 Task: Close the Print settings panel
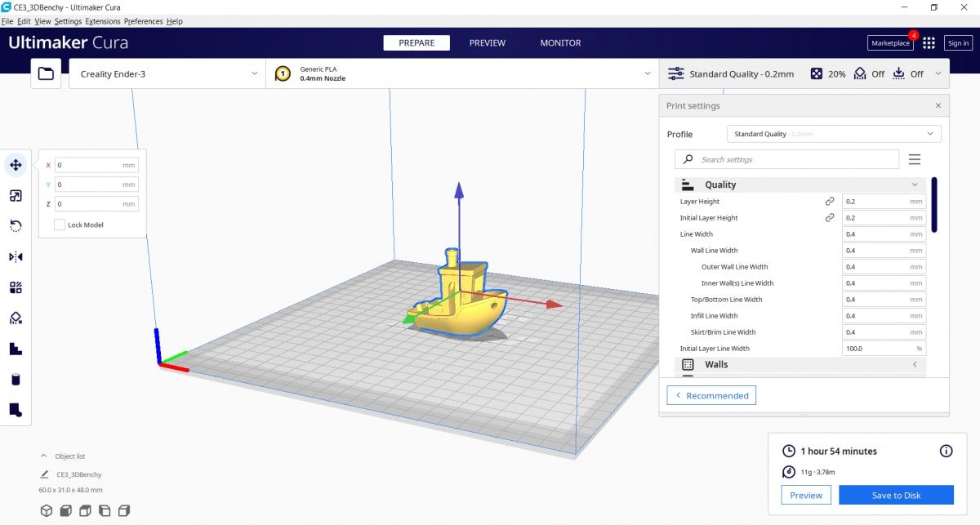click(x=938, y=105)
